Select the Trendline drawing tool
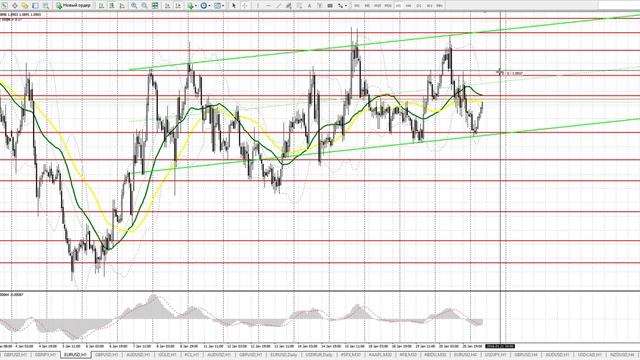Viewport: 640px width, 360px height. (x=278, y=5)
